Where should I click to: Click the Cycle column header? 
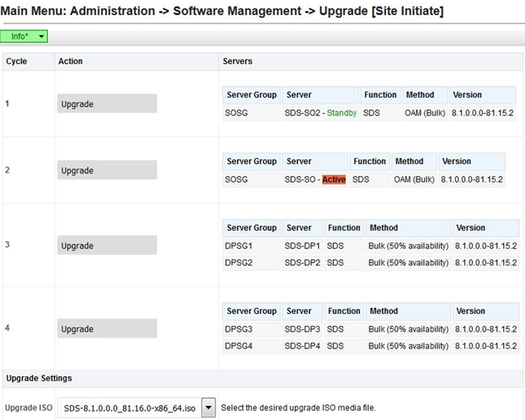(x=29, y=61)
